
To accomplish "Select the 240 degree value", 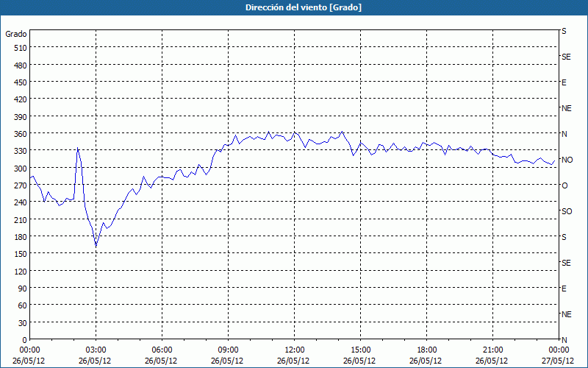I will pos(21,203).
